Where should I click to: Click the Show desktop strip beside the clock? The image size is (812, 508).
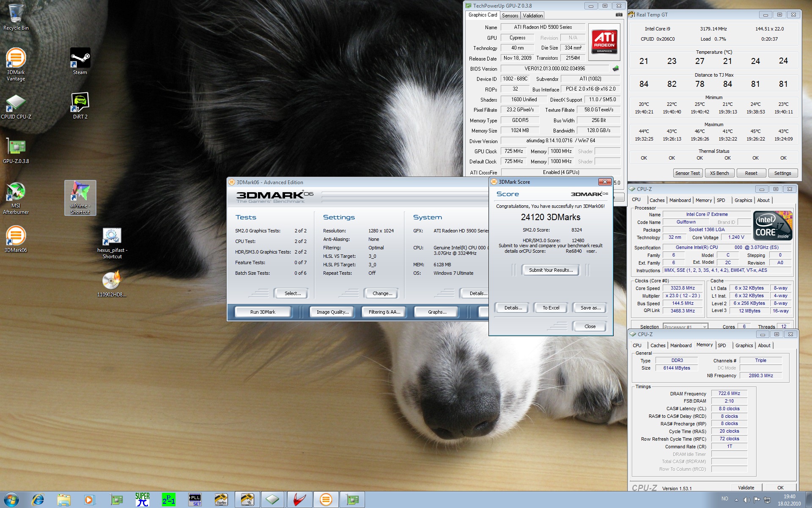(809, 500)
